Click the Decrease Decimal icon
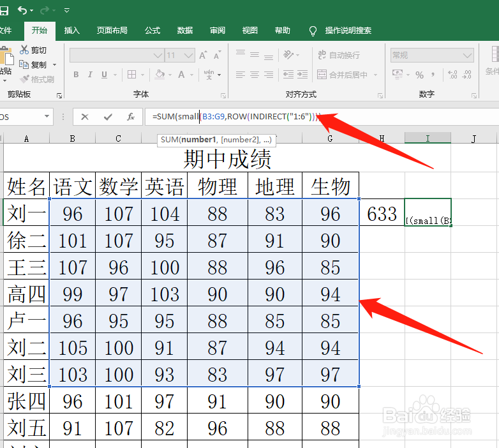 (467, 75)
